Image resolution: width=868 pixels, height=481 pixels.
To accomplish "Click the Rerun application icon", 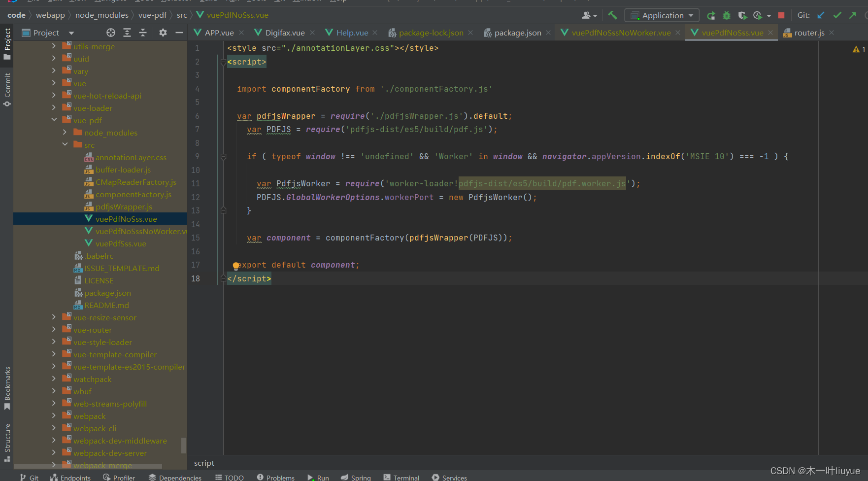I will click(x=711, y=16).
